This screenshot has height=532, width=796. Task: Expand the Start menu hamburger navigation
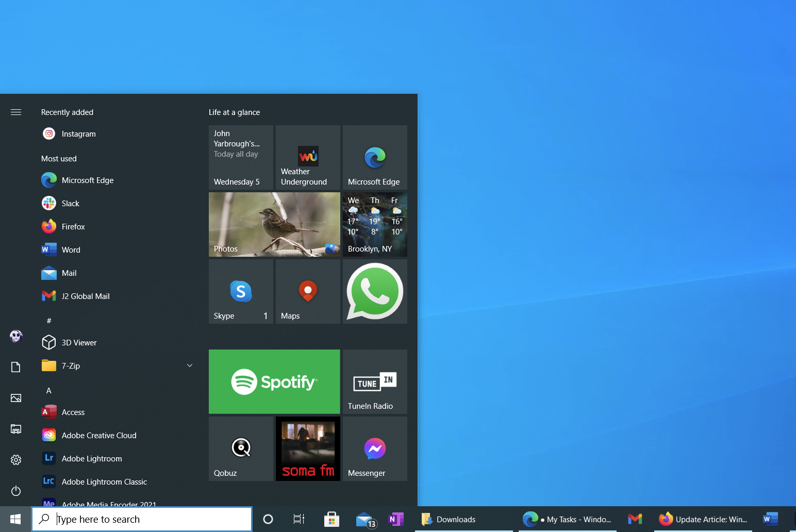[16, 112]
